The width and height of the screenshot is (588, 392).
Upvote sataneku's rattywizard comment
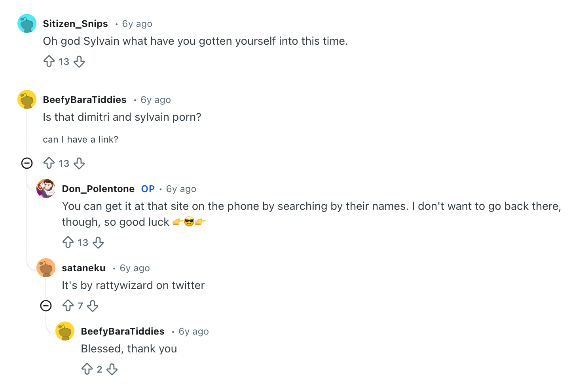[x=68, y=306]
